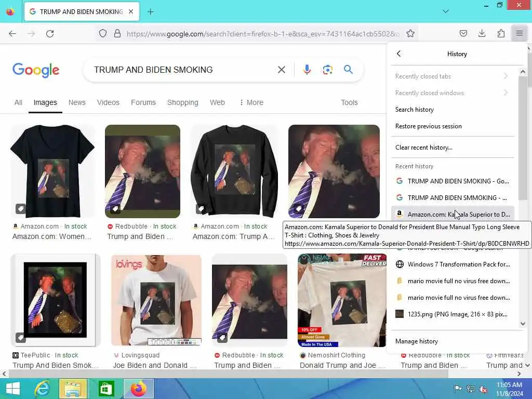Viewport: 532px width, 399px height.
Task: Open the Tools search options
Action: (349, 102)
